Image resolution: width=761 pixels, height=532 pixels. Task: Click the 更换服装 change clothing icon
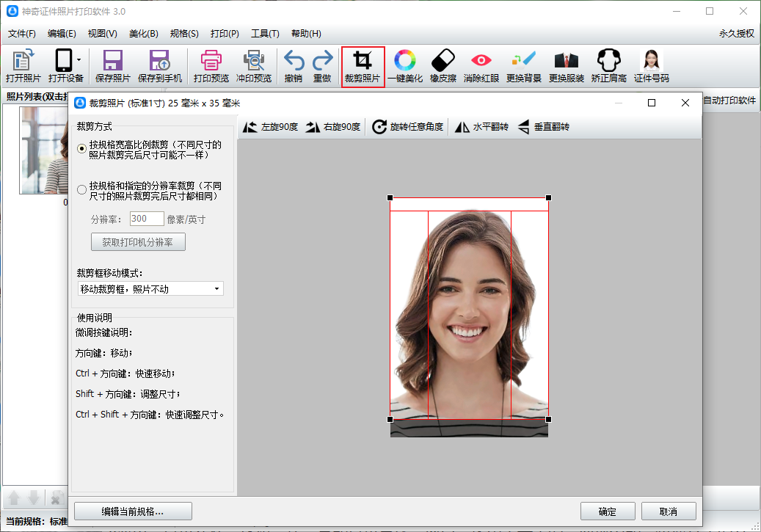pyautogui.click(x=567, y=66)
